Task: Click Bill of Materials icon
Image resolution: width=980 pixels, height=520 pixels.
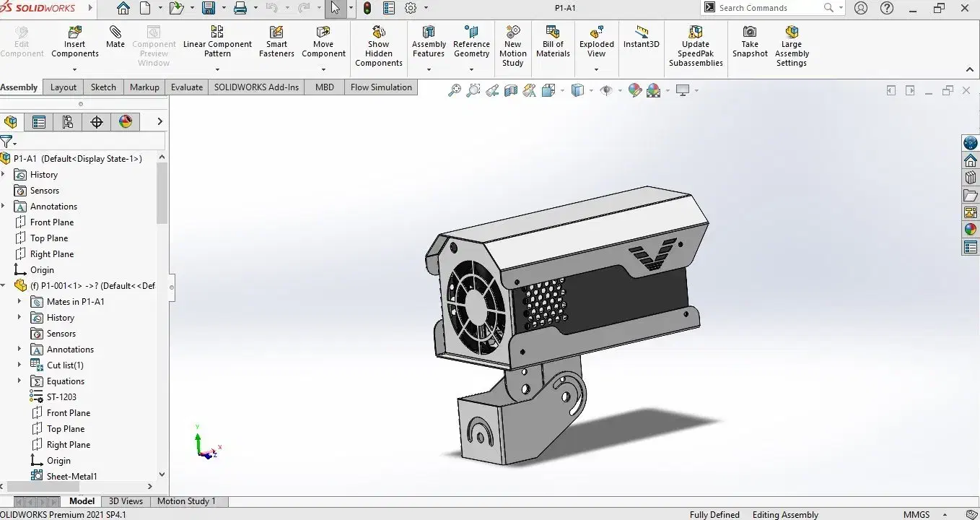Action: click(553, 33)
